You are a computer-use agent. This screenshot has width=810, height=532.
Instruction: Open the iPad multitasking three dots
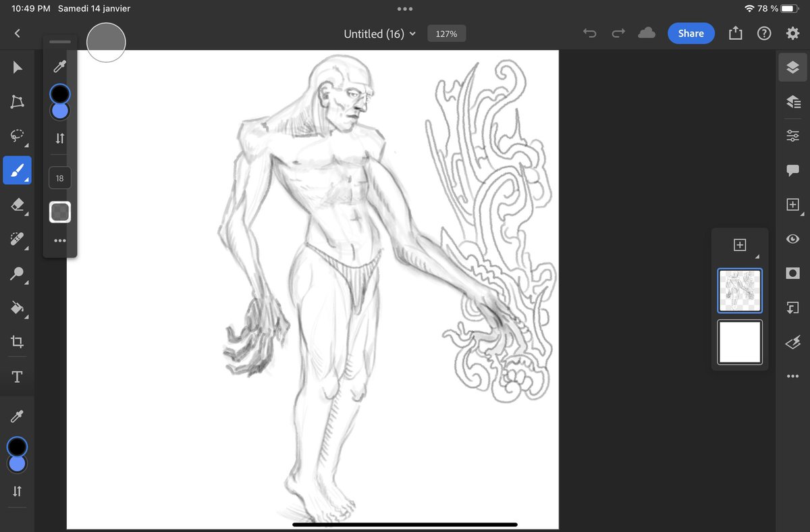[405, 9]
